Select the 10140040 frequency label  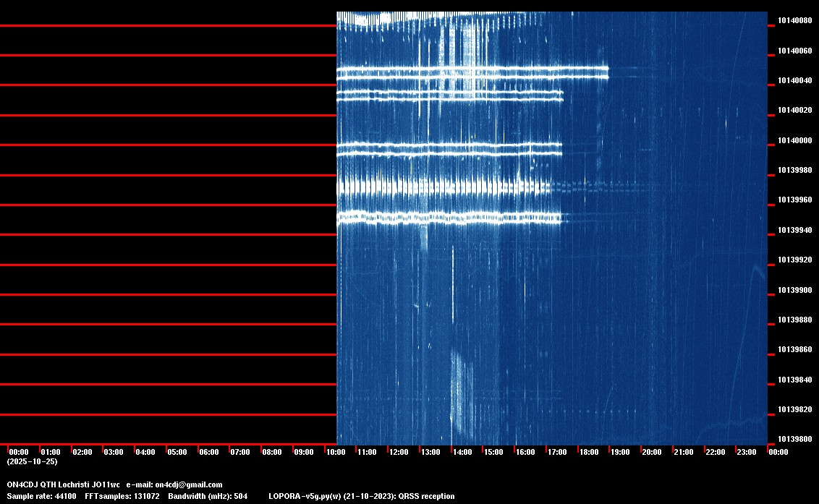(x=795, y=80)
